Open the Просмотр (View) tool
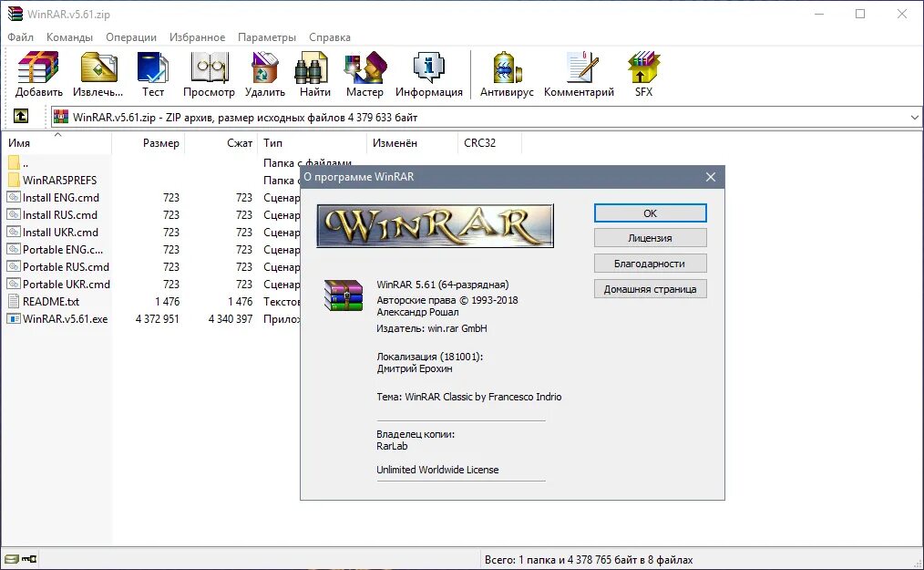The image size is (924, 570). coord(209,73)
